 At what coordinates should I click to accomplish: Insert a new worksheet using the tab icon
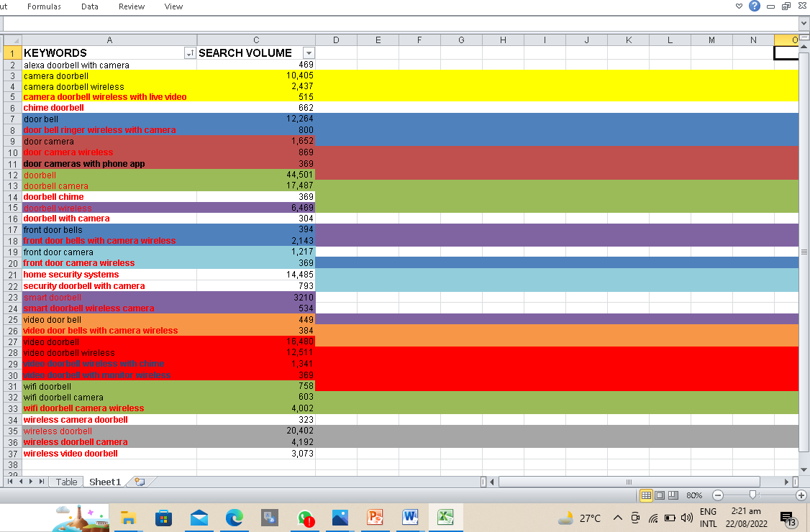coord(140,482)
